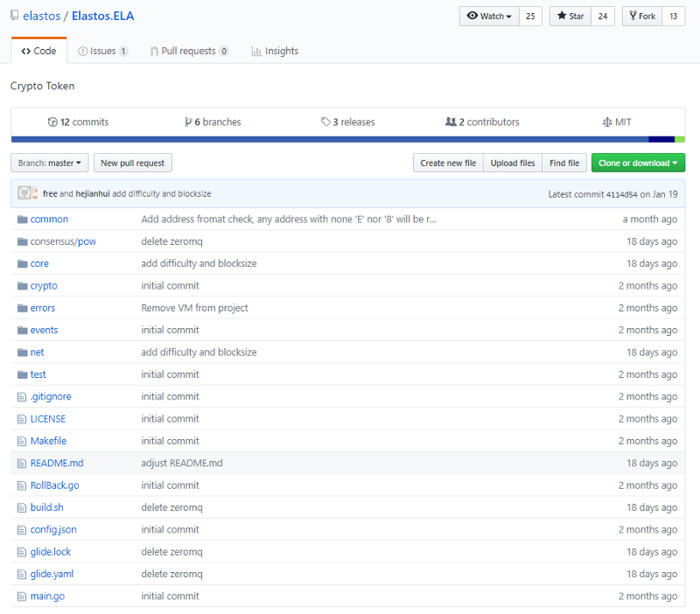Fork the repository
The width and height of the screenshot is (700, 614).
(x=642, y=16)
